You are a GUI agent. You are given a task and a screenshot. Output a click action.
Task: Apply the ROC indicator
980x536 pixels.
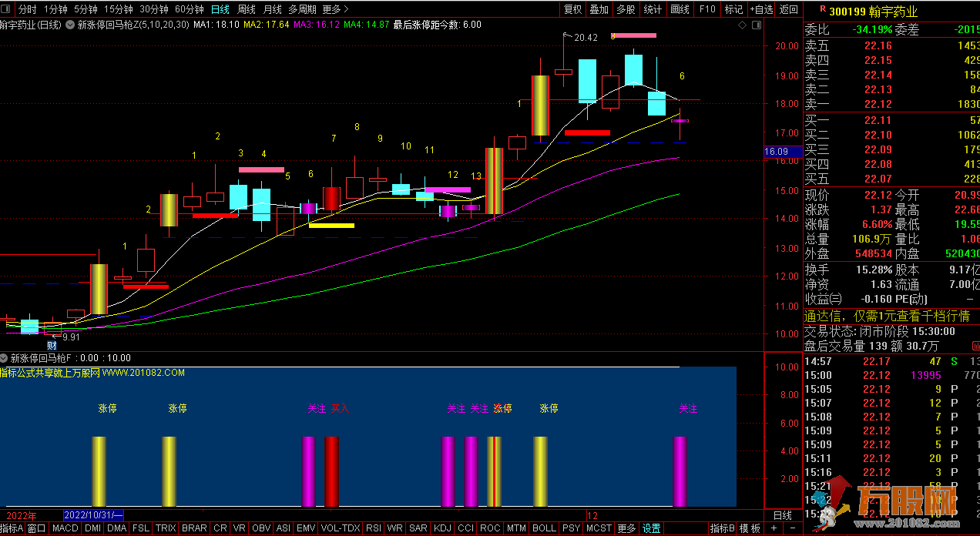coord(490,528)
